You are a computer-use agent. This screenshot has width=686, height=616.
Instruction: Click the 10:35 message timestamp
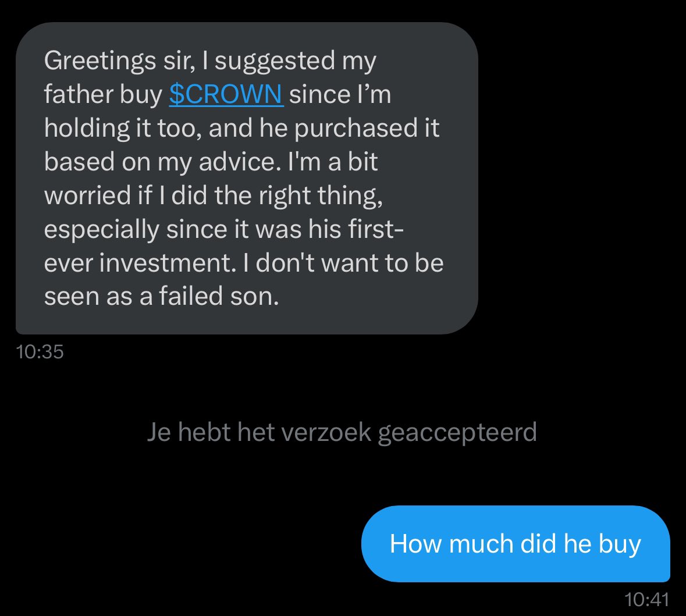pyautogui.click(x=40, y=352)
